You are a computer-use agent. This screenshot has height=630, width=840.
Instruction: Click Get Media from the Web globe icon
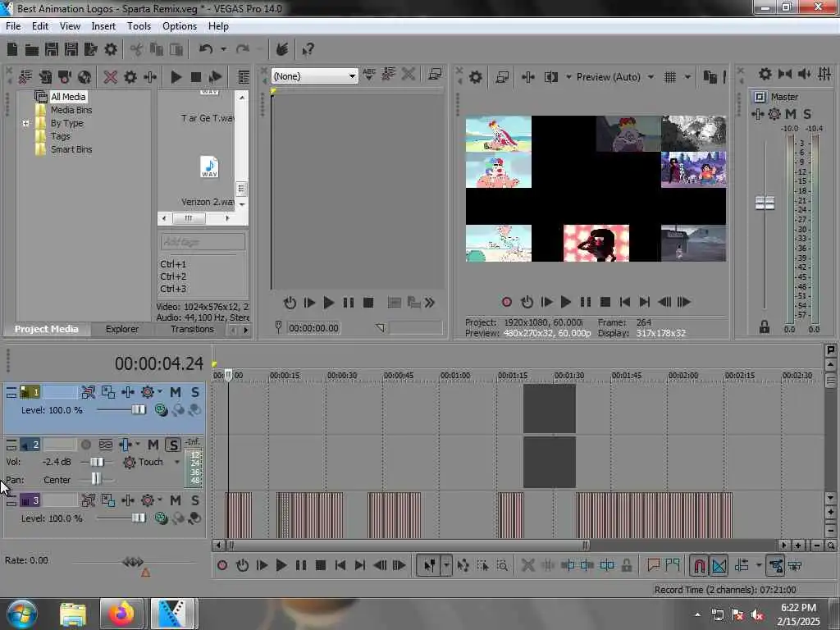pyautogui.click(x=84, y=77)
